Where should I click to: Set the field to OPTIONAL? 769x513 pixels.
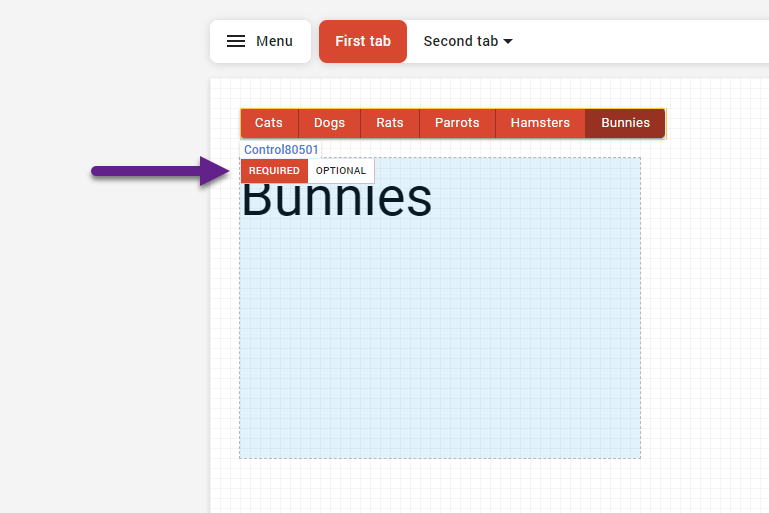(x=341, y=171)
